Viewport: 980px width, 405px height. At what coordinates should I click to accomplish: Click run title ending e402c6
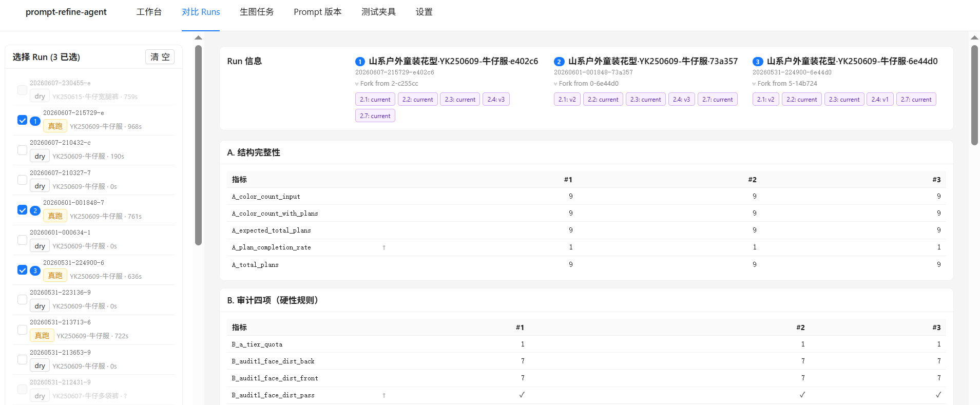(453, 61)
